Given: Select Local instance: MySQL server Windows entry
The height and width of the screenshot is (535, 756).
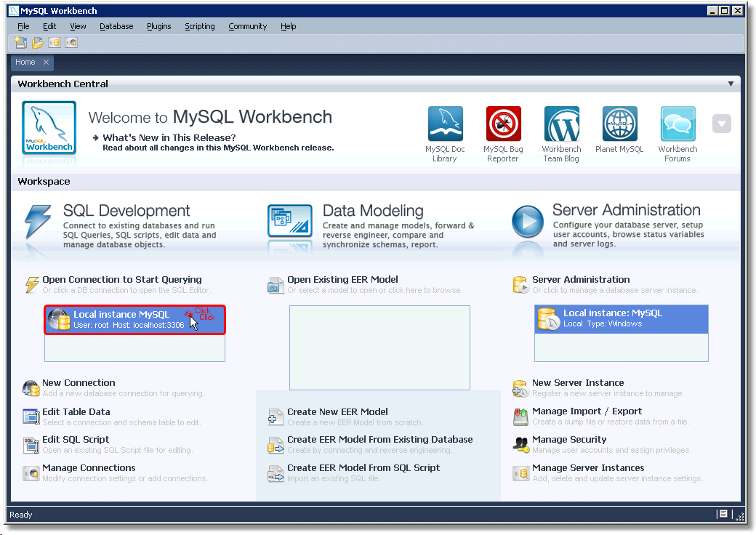Looking at the screenshot, I should tap(622, 318).
